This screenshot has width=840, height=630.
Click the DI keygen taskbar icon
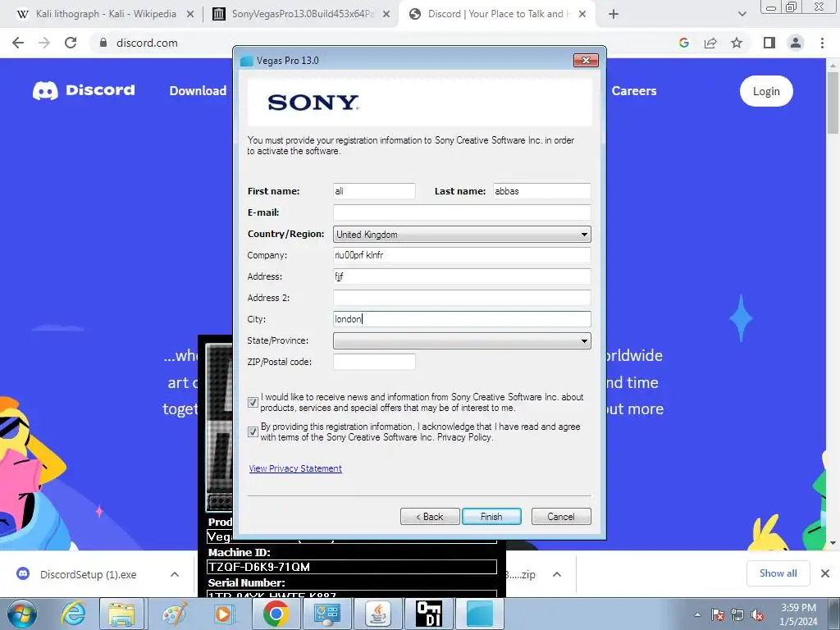point(430,614)
